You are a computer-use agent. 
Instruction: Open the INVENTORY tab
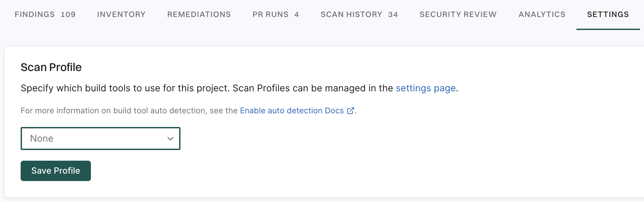[x=121, y=14]
